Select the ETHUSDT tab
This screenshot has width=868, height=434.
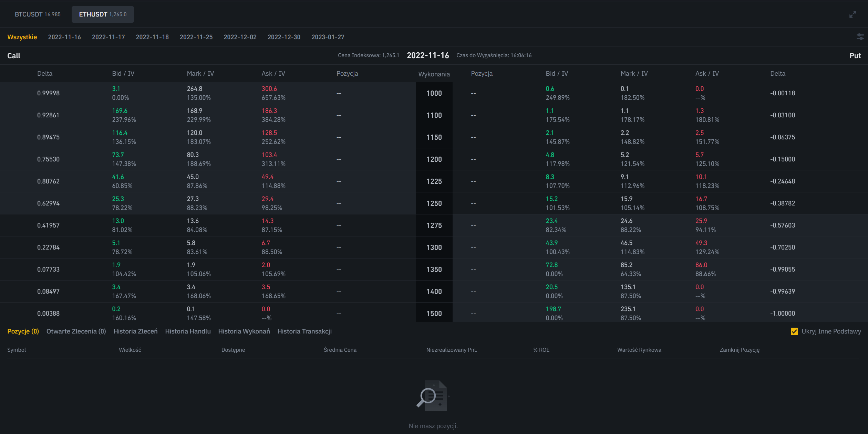(103, 14)
